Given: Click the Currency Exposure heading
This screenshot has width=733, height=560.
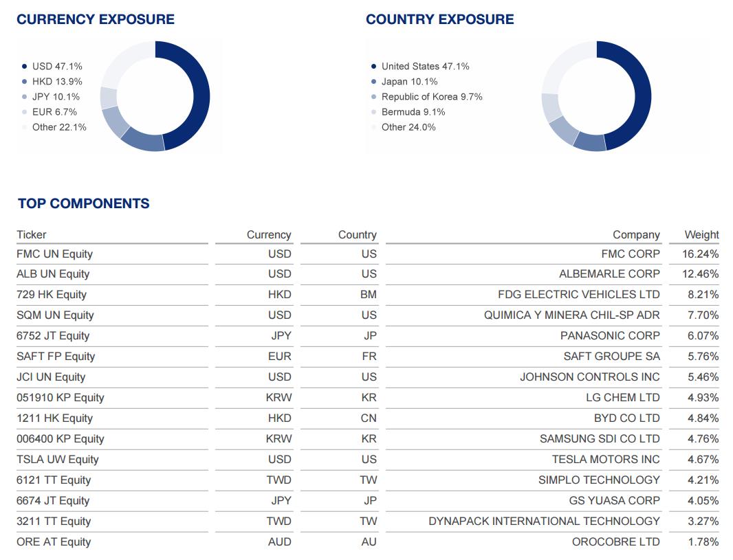Looking at the screenshot, I should coord(96,19).
